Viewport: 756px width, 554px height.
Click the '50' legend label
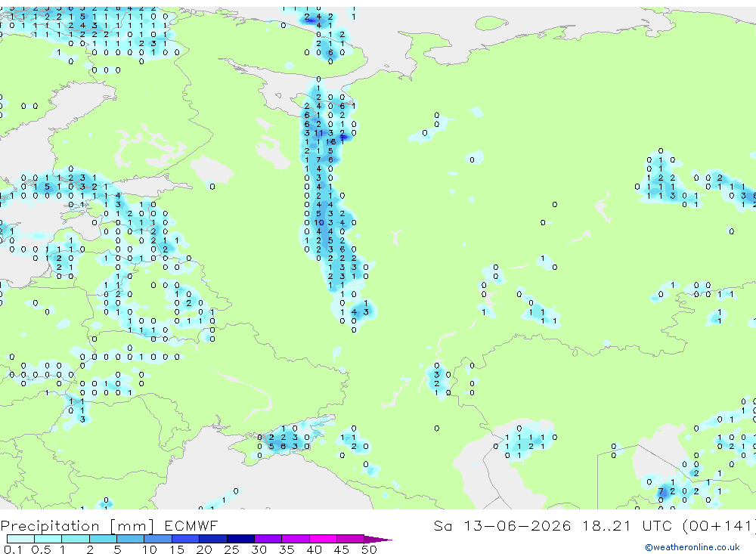click(369, 549)
